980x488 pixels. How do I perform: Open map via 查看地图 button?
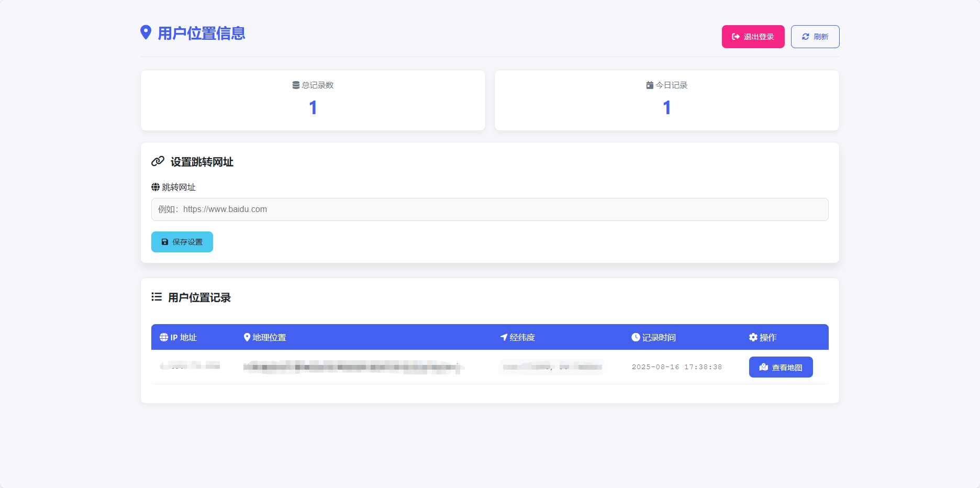point(781,367)
